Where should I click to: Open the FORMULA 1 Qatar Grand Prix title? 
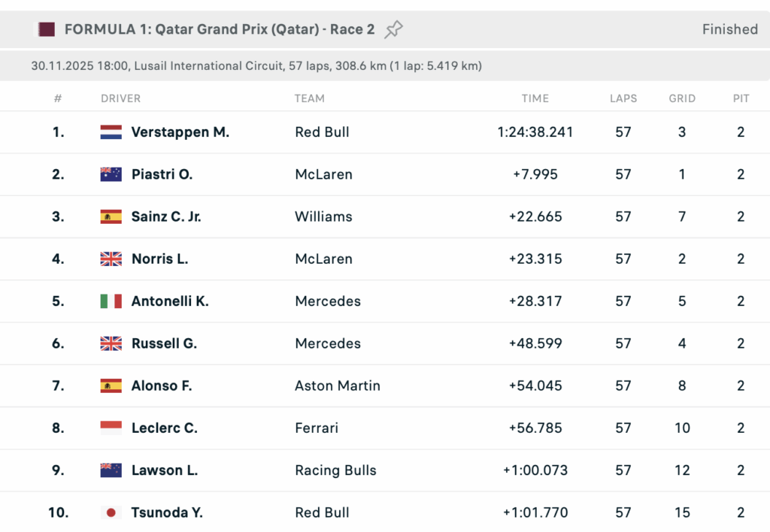click(x=219, y=29)
